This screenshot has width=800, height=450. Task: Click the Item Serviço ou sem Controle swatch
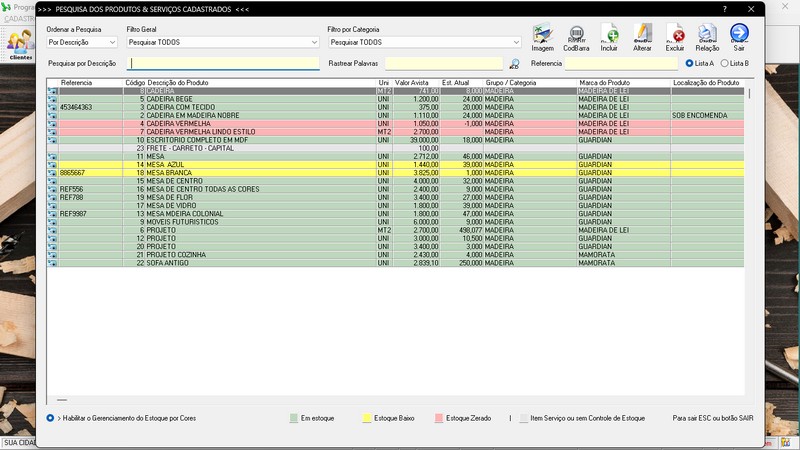coord(523,418)
